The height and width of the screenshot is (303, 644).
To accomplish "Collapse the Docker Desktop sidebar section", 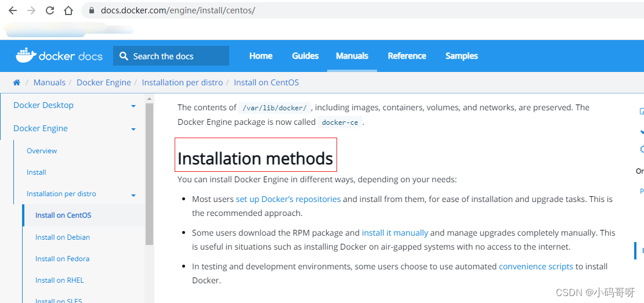I will pos(133,106).
